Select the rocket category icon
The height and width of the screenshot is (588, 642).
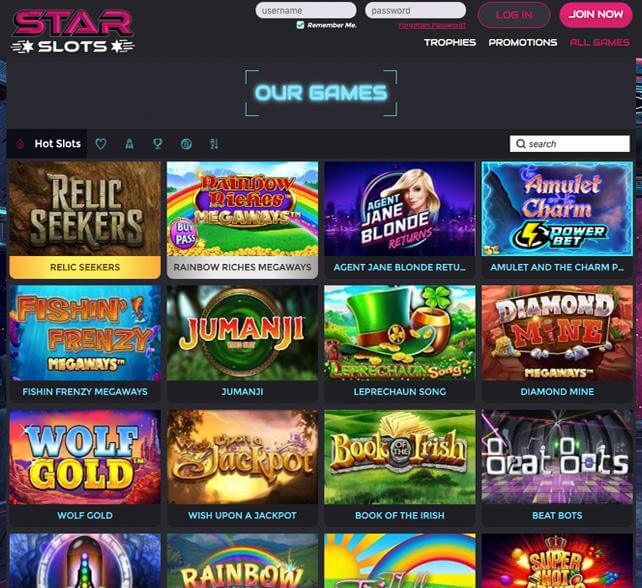(x=129, y=144)
